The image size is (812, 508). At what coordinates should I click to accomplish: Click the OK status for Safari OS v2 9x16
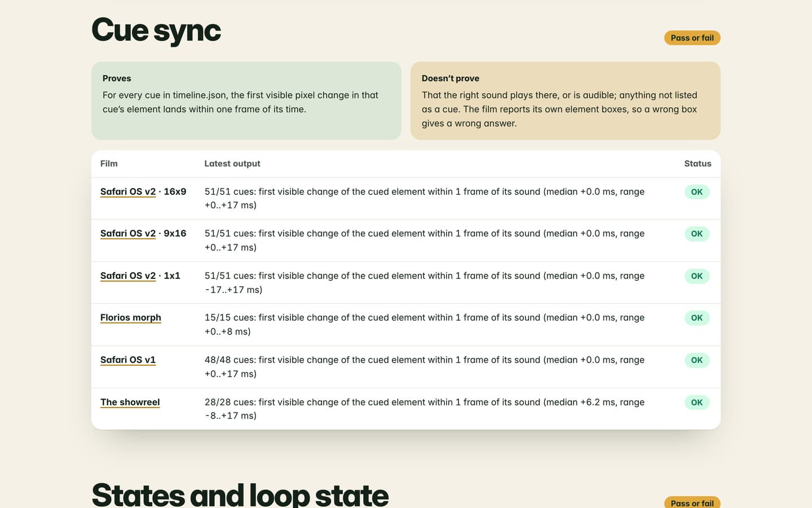point(697,234)
